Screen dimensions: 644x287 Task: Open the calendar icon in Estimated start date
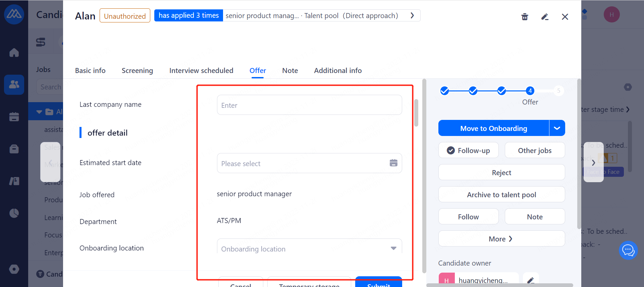tap(393, 163)
